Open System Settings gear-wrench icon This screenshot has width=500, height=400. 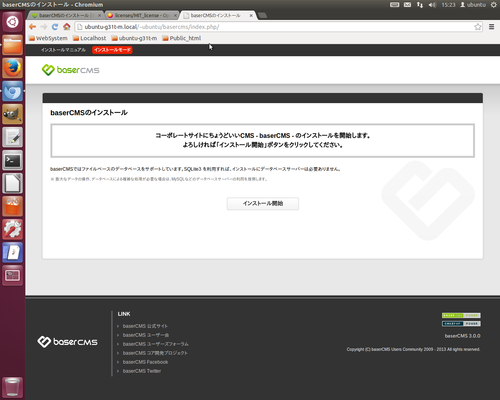13,229
